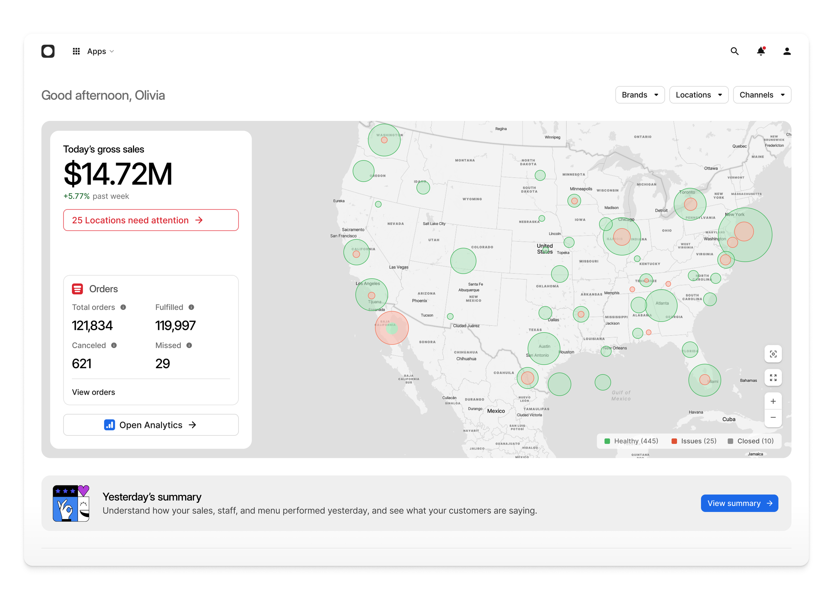Toggle the Closed (10) legend filter
This screenshot has height=616, width=840.
(750, 441)
